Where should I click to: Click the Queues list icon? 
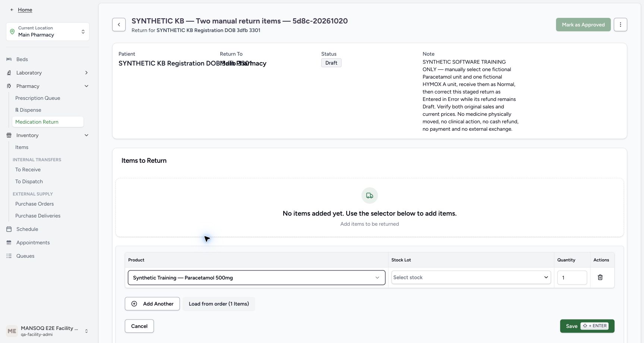tap(9, 256)
